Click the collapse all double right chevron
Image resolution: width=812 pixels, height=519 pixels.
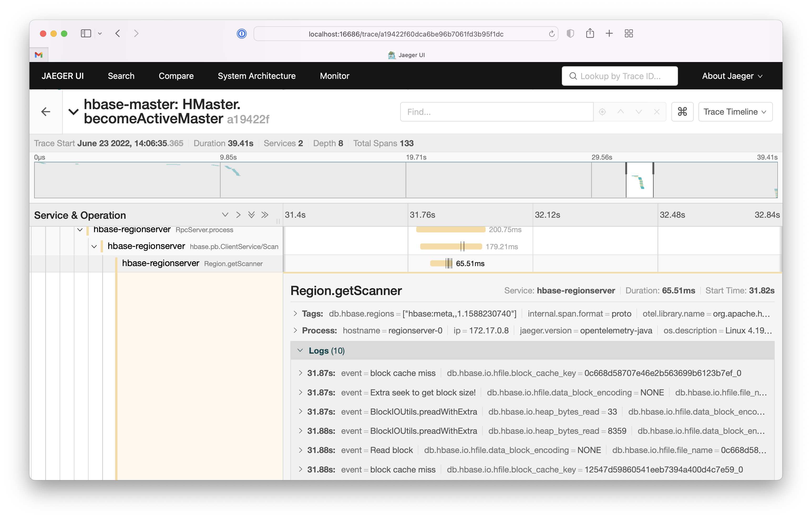[x=265, y=215]
